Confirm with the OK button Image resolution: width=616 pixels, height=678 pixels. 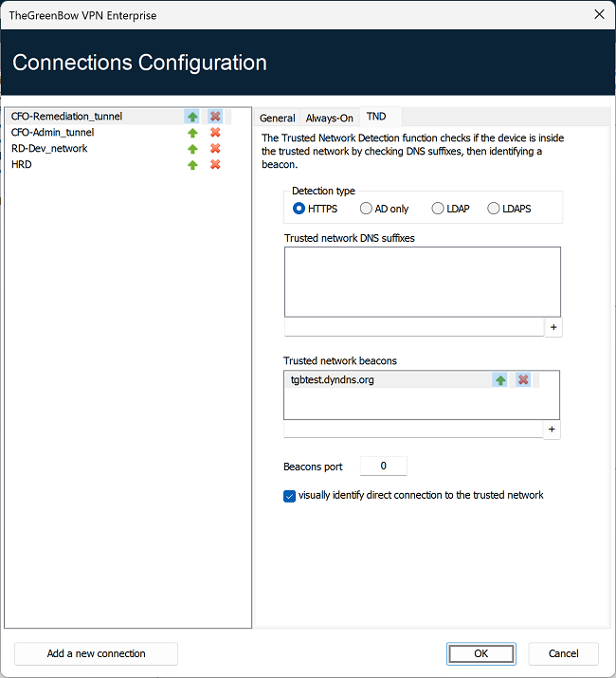tap(481, 653)
